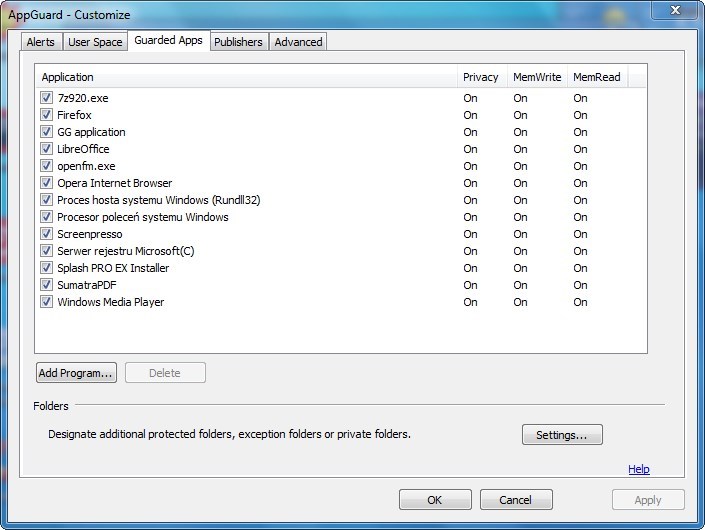
Task: Select Proces hosta systemu Windows (Rundll32)
Action: 159,200
